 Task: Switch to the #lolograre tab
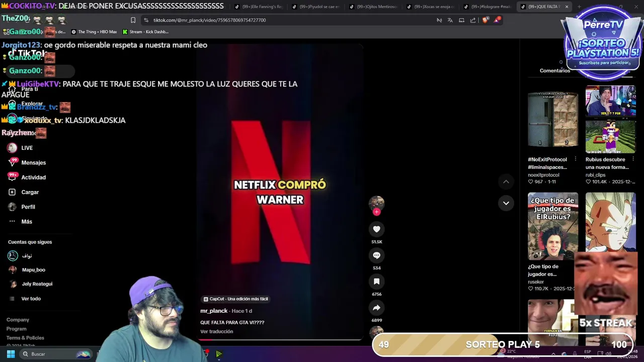coord(488,7)
